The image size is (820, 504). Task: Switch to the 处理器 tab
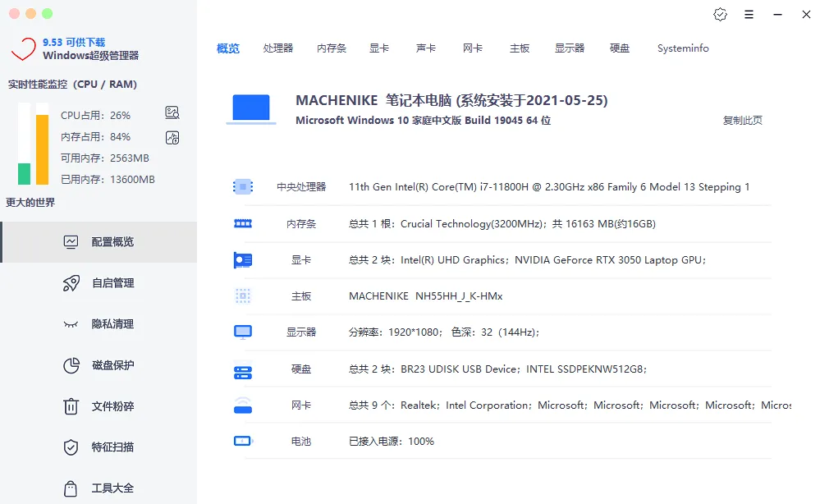click(x=278, y=48)
